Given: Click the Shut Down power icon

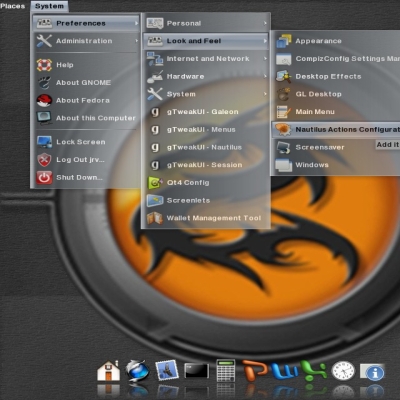Looking at the screenshot, I should 44,177.
